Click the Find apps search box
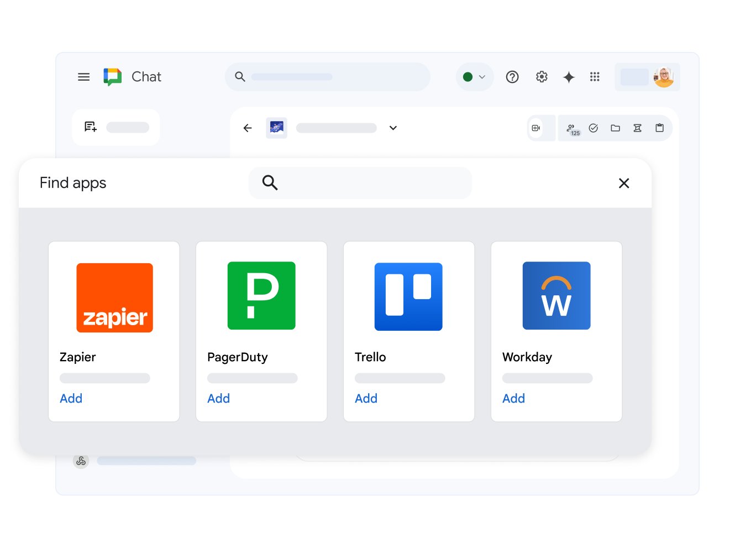Screen dimensions: 756x553 pyautogui.click(x=360, y=182)
